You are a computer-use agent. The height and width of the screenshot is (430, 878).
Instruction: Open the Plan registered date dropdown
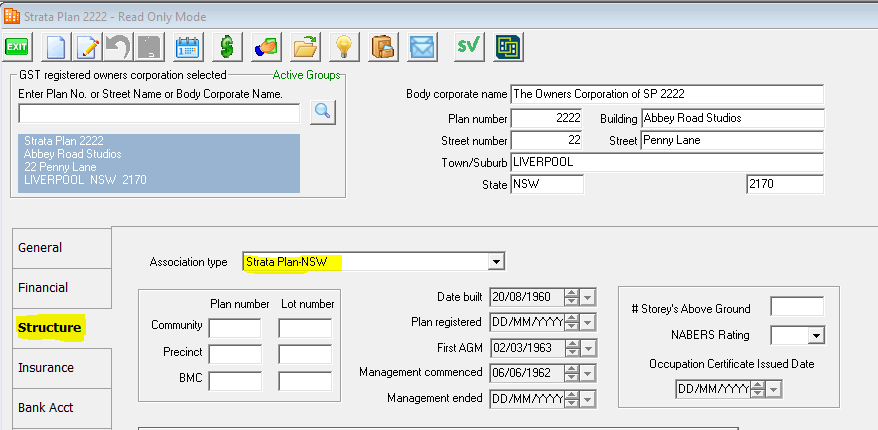tap(587, 322)
